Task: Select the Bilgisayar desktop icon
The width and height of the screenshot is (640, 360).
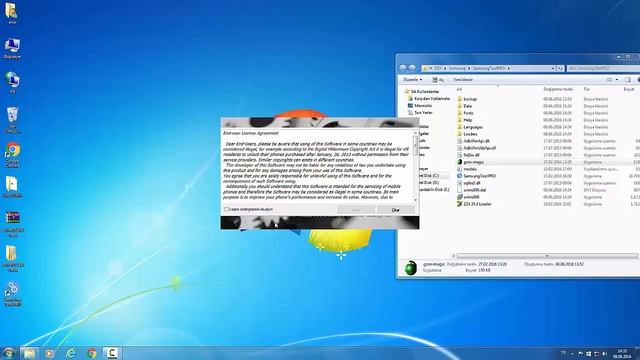Action: tap(12, 48)
